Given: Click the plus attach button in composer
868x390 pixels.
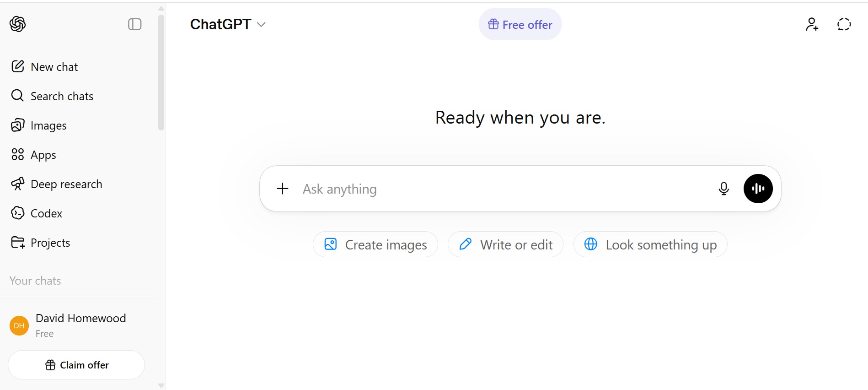Looking at the screenshot, I should click(283, 189).
